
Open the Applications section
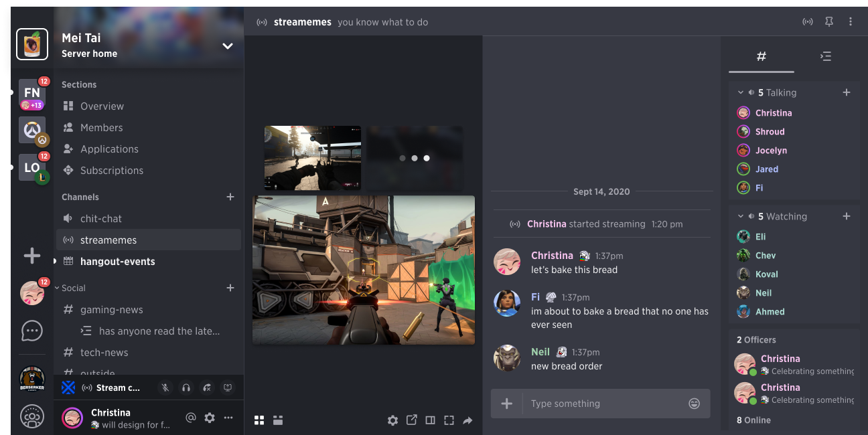[149, 149]
